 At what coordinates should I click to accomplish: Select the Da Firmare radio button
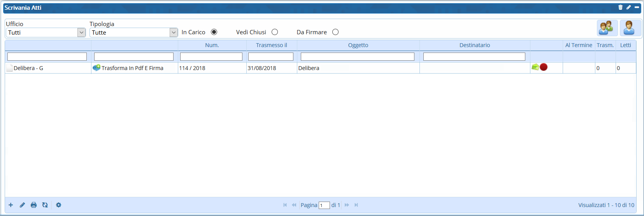(x=335, y=32)
